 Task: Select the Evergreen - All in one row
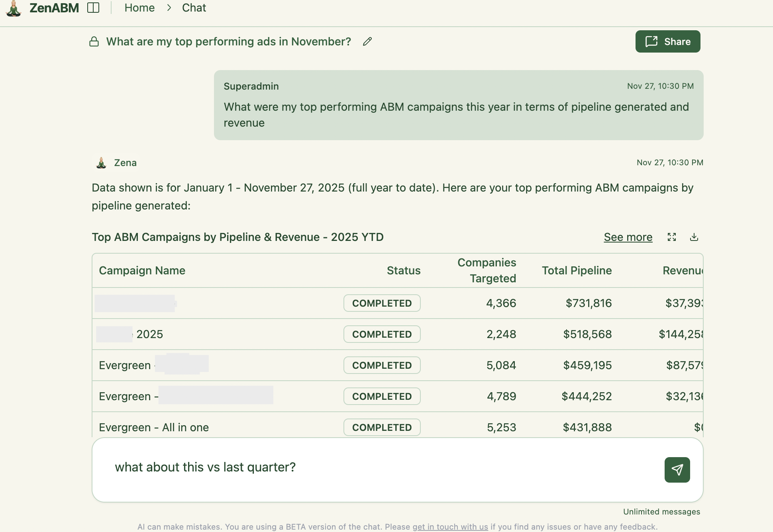[x=153, y=427]
